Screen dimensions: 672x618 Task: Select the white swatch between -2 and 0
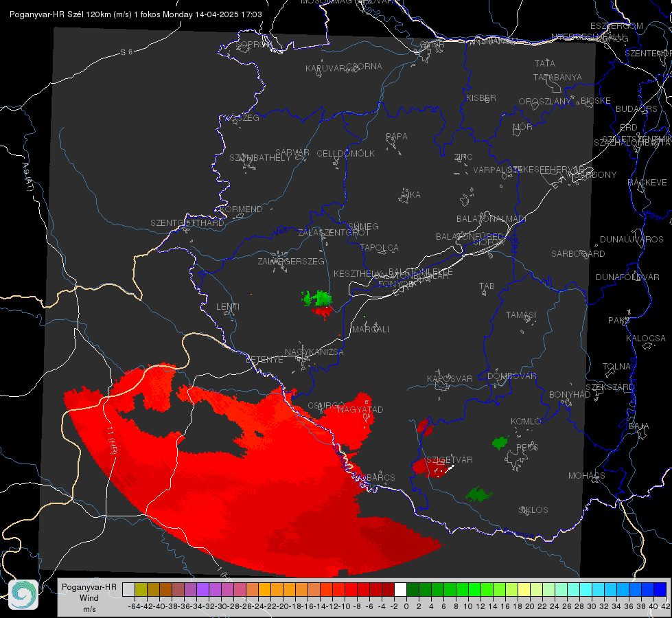pyautogui.click(x=400, y=589)
